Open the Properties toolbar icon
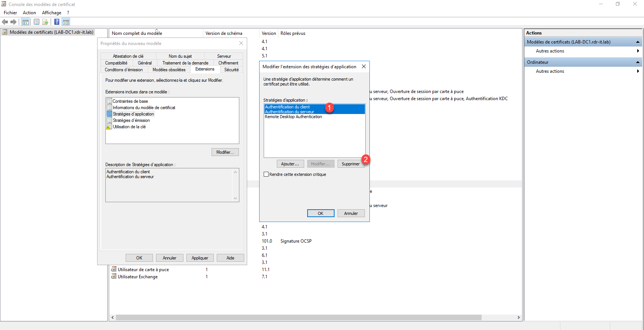This screenshot has width=644, height=330. [x=36, y=22]
